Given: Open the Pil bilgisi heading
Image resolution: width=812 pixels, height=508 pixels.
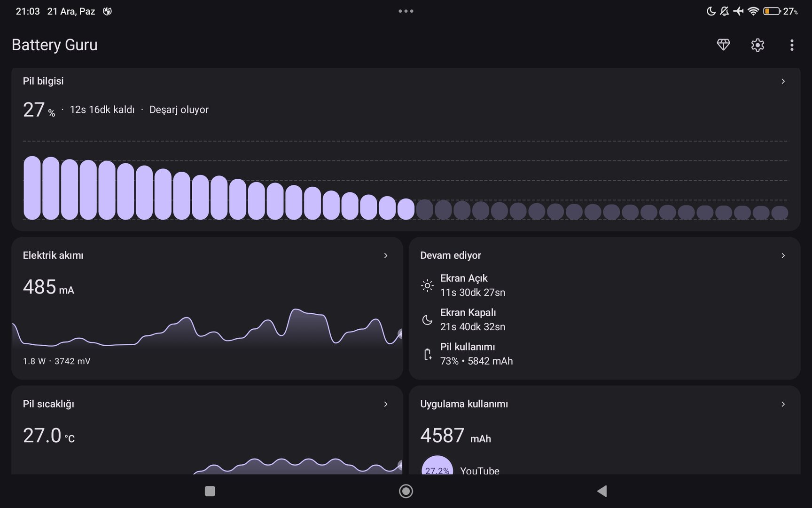Looking at the screenshot, I should pos(43,81).
